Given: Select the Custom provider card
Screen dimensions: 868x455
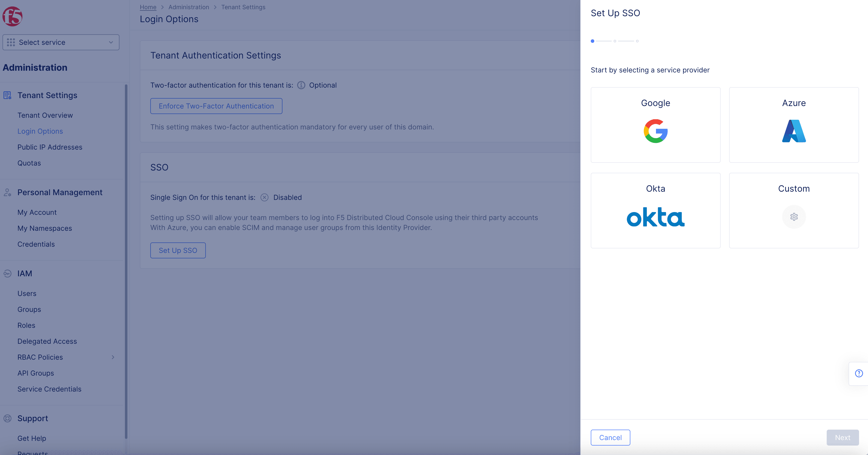Looking at the screenshot, I should [x=794, y=211].
